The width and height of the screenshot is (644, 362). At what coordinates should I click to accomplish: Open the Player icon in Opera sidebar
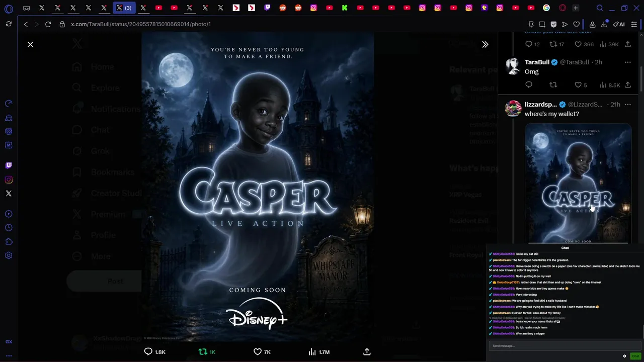[9, 214]
